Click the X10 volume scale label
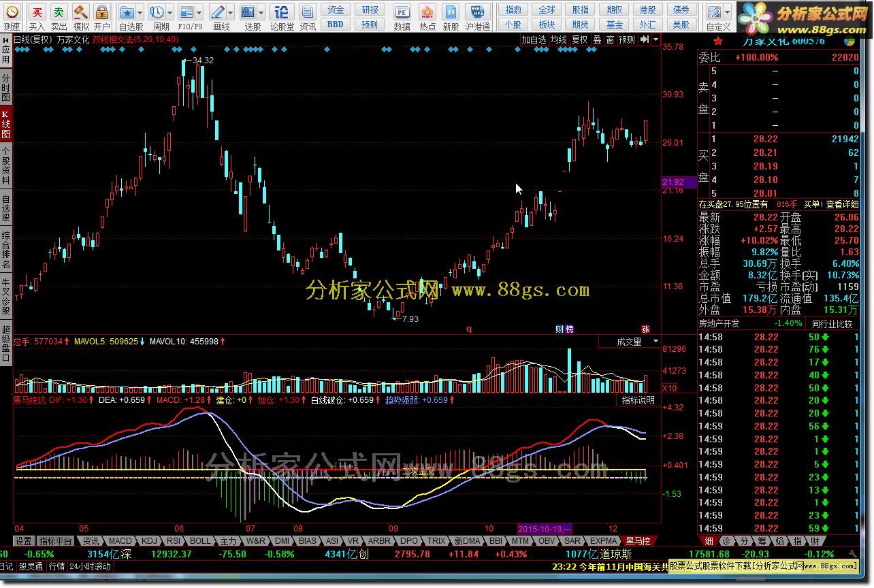This screenshot has height=588, width=874. (669, 388)
